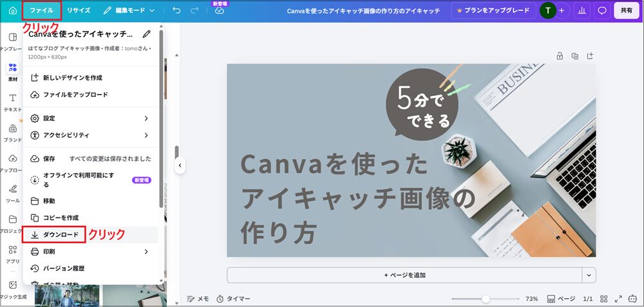Collapse the side panel with arrow handle
The width and height of the screenshot is (644, 307).
point(180,165)
